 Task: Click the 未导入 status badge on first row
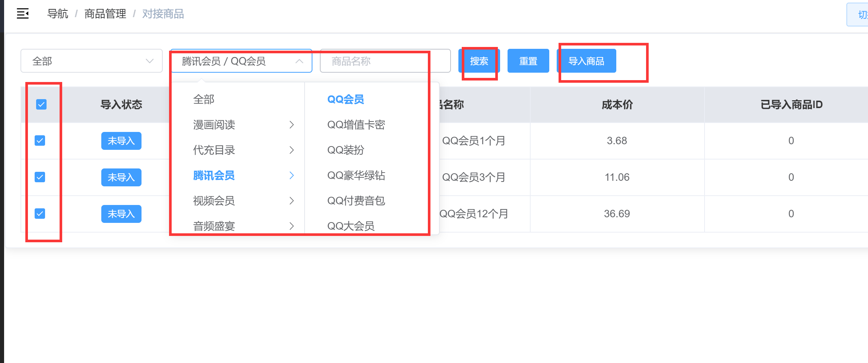(121, 141)
